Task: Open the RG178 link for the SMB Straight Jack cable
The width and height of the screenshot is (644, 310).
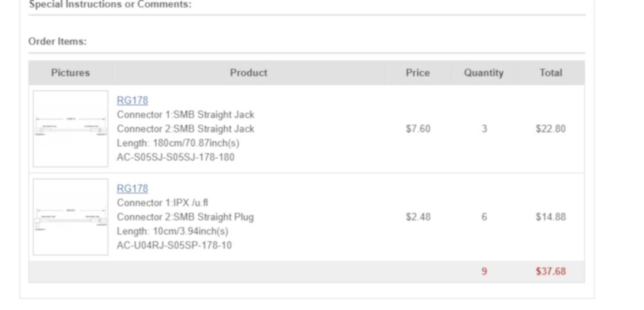Action: tap(132, 101)
